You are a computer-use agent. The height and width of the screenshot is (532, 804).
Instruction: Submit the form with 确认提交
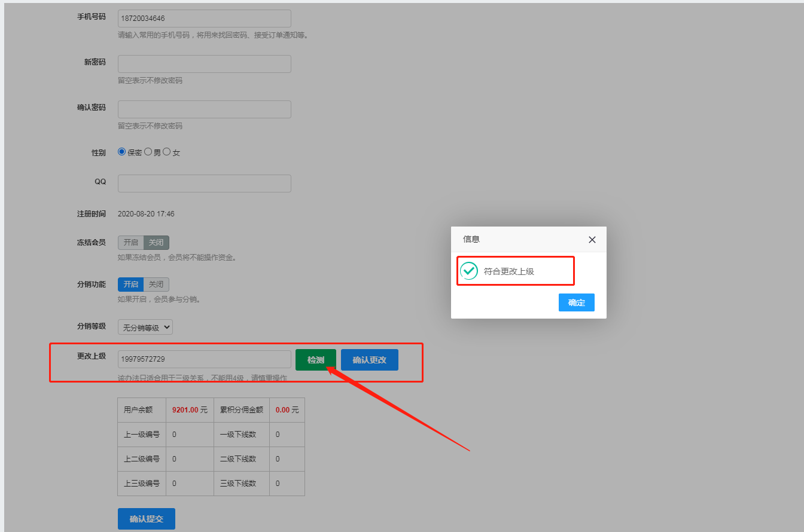coord(147,519)
